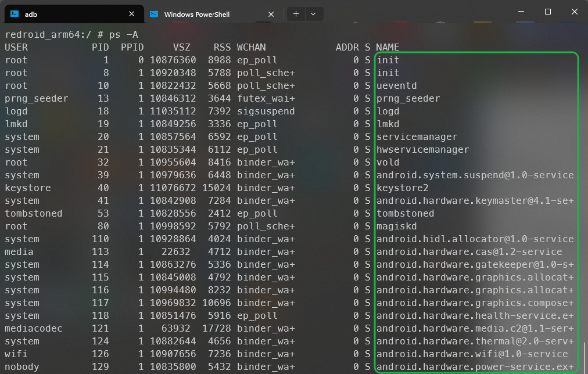
Task: Click the WCHAN value 'sigsuspend'
Action: click(x=266, y=112)
